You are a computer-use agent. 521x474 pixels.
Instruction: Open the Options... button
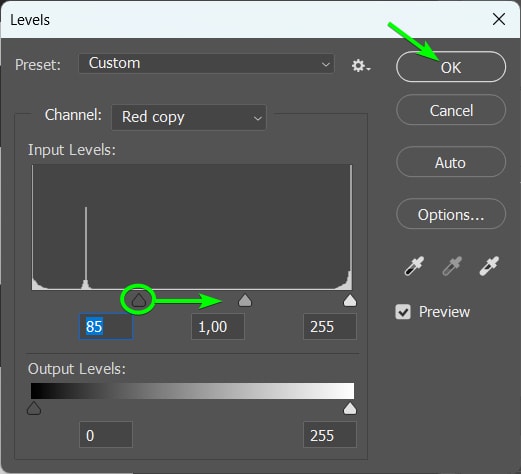[451, 214]
